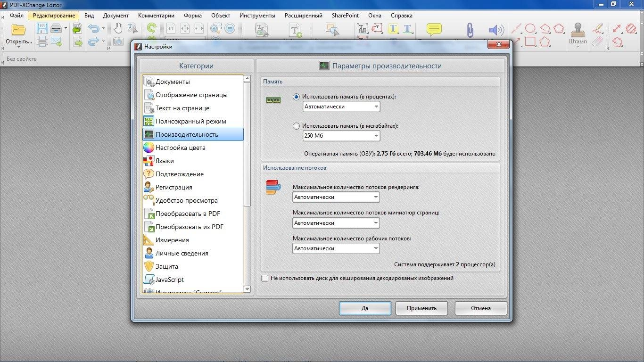Image resolution: width=644 pixels, height=362 pixels.
Task: Click the Send by e-mail icon
Action: click(57, 42)
